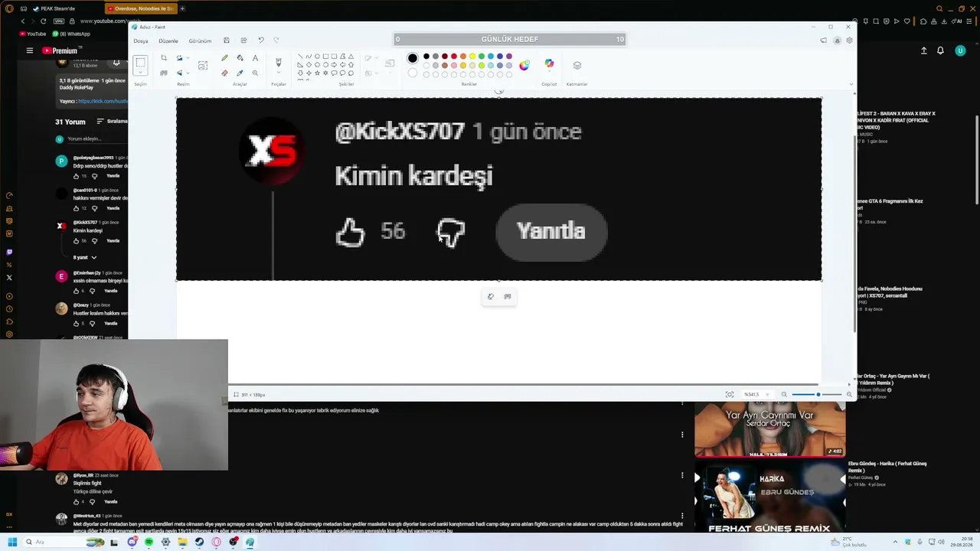The image size is (980, 551).
Task: Open the Layers (Katmanlar) panel
Action: tap(577, 65)
